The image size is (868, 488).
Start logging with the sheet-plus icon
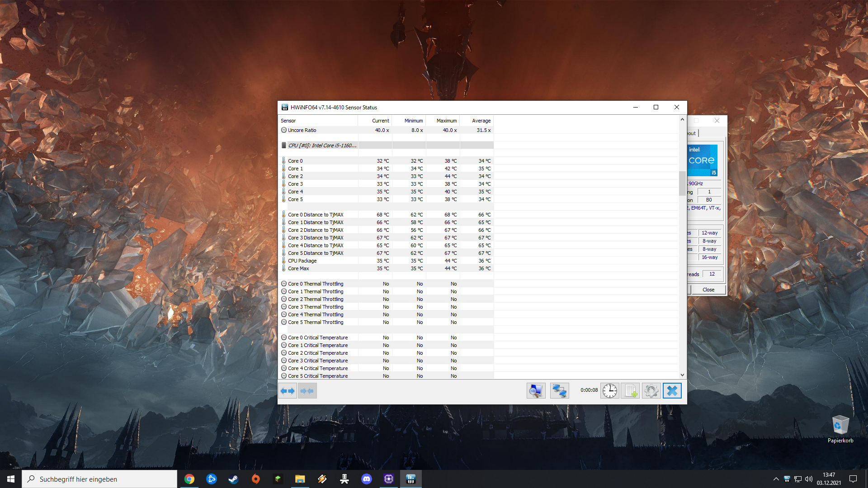(630, 390)
